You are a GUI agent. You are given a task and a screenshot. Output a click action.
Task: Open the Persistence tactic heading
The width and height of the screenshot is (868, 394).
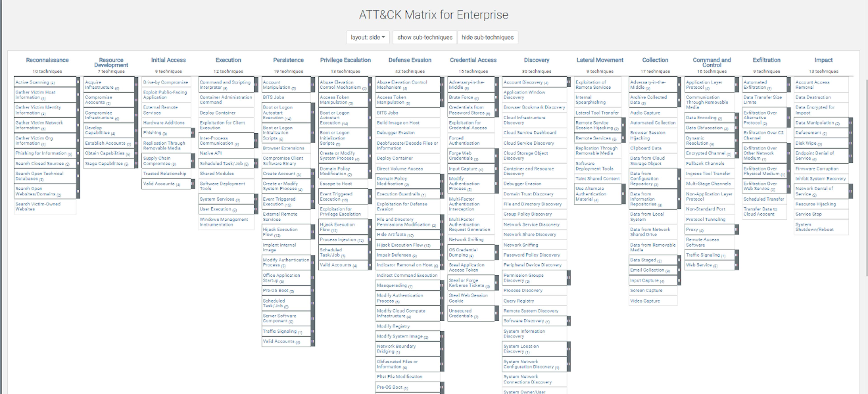pyautogui.click(x=288, y=60)
